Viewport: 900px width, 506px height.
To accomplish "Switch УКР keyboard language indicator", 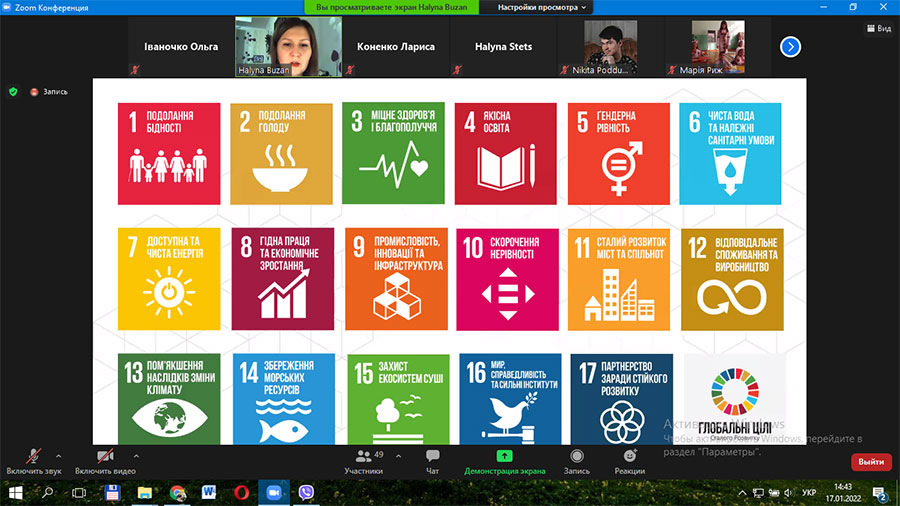I will (x=809, y=493).
